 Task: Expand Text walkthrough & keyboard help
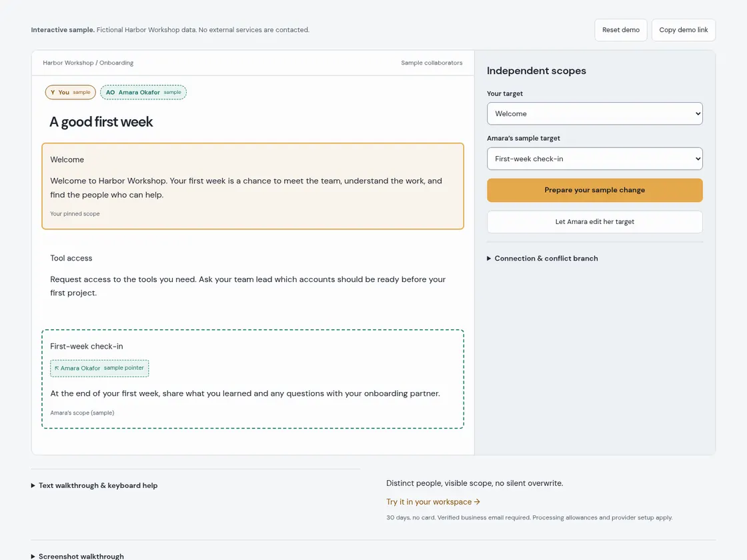(x=94, y=485)
